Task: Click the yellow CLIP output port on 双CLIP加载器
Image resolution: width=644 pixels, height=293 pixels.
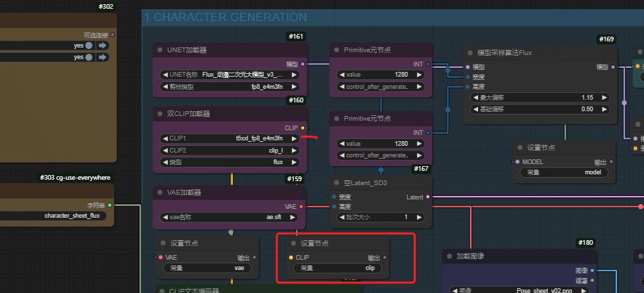Action: (303, 128)
